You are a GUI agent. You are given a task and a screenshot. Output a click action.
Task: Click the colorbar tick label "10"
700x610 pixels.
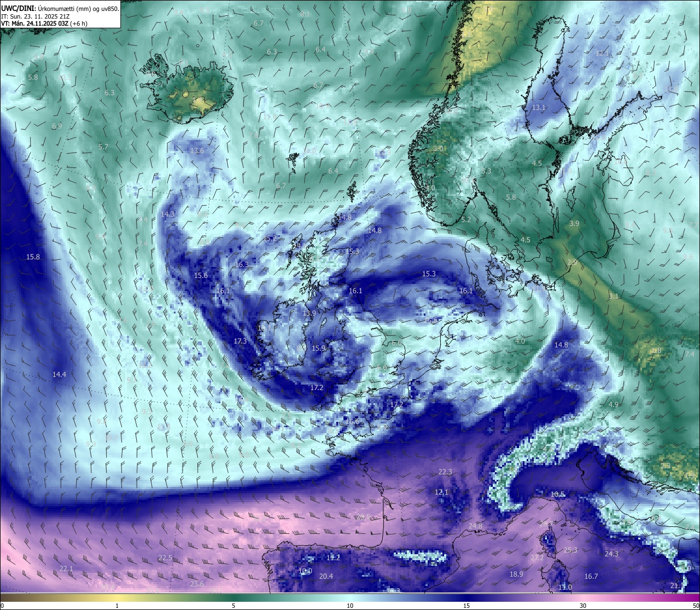(350, 606)
